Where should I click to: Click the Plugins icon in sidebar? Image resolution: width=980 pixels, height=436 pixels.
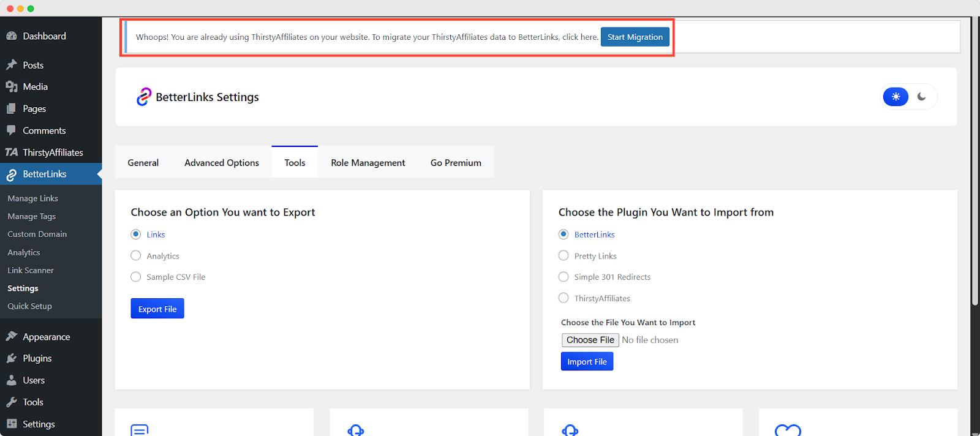point(12,358)
